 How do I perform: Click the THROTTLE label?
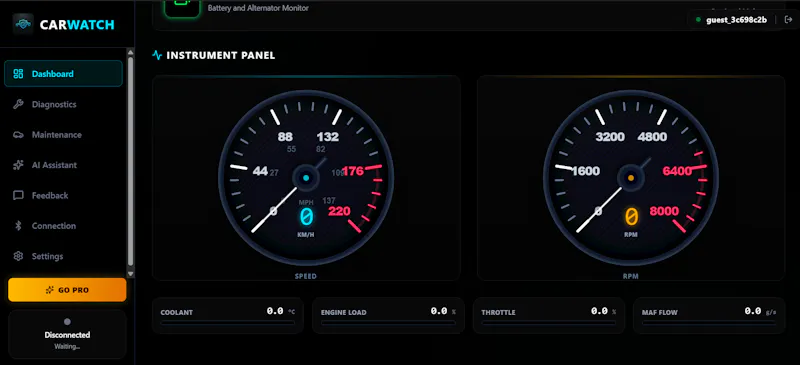click(x=498, y=312)
